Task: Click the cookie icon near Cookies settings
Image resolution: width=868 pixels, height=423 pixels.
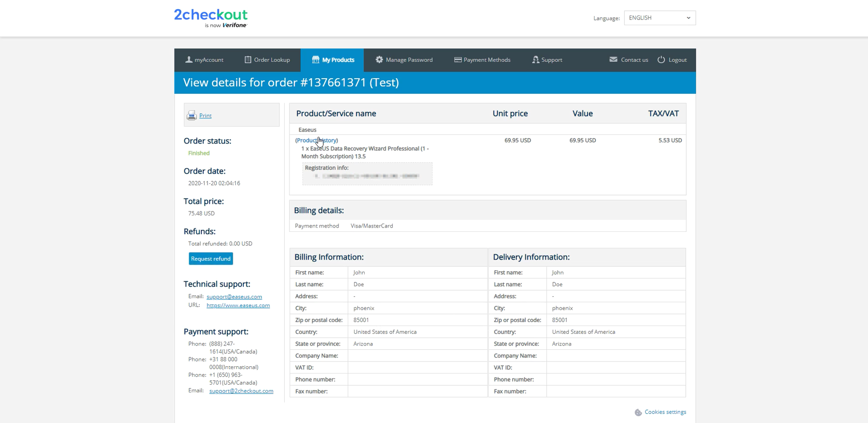Action: tap(638, 412)
